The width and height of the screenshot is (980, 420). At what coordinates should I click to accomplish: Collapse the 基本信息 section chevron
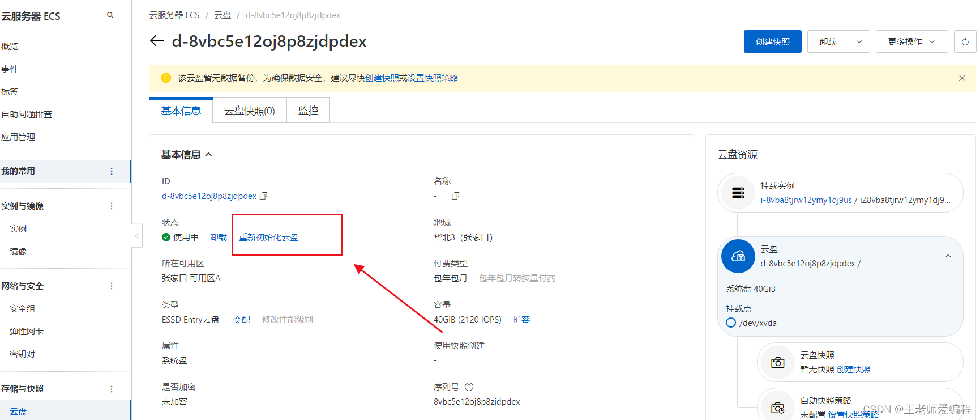coord(209,155)
